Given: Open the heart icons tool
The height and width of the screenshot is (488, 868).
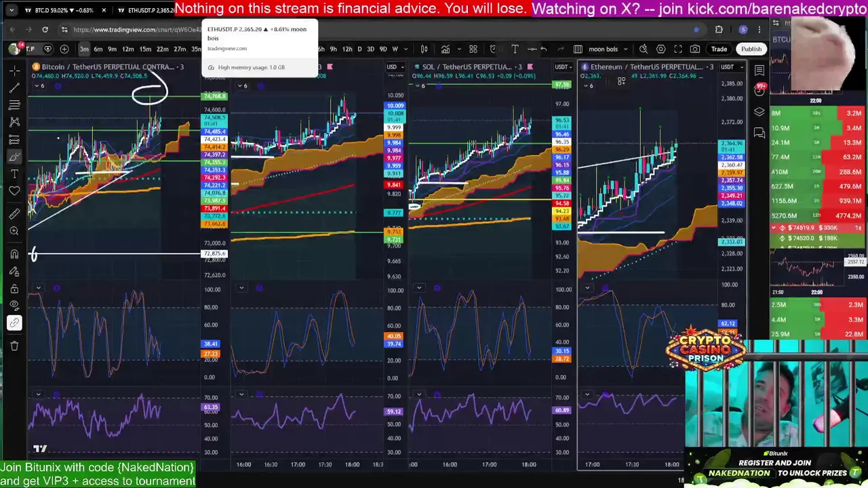Looking at the screenshot, I should (14, 191).
